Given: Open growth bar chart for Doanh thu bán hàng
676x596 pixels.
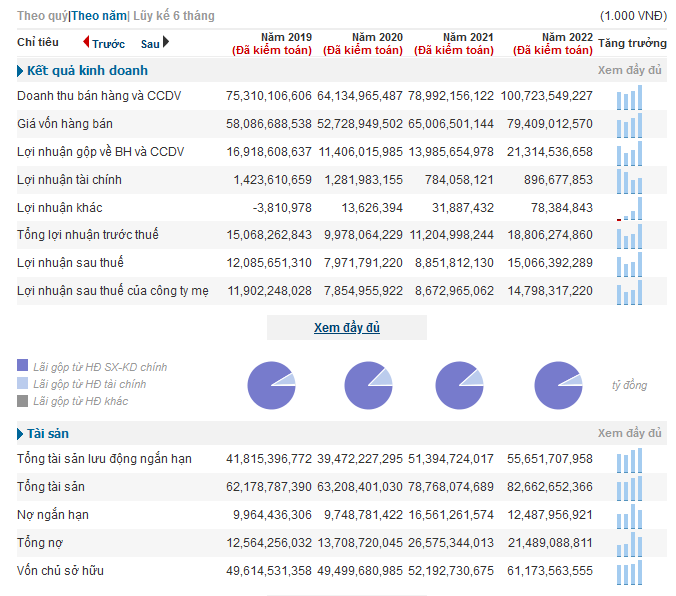Looking at the screenshot, I should [629, 97].
